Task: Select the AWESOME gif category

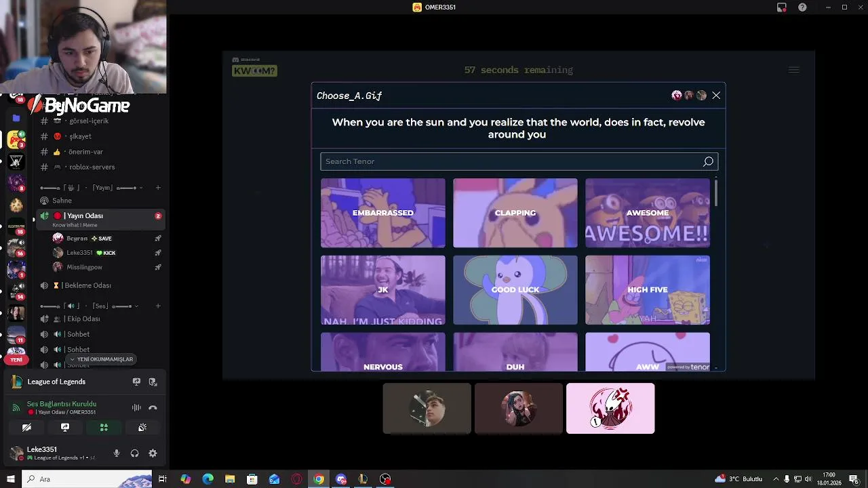Action: [x=648, y=213]
